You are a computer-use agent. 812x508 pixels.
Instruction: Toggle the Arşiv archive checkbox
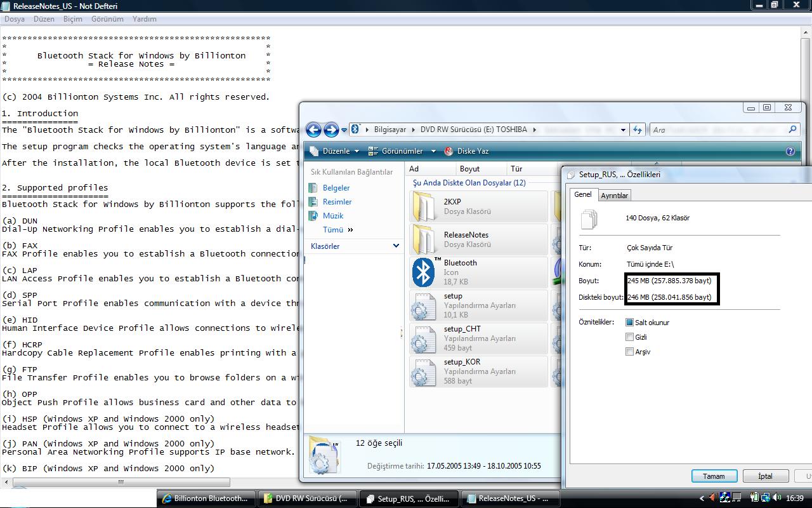[629, 352]
